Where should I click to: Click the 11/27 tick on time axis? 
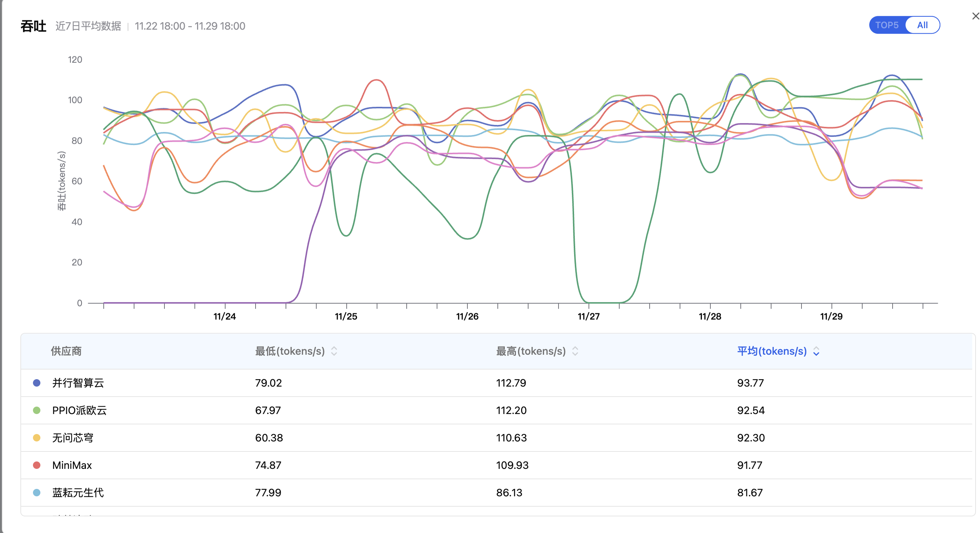(x=588, y=316)
